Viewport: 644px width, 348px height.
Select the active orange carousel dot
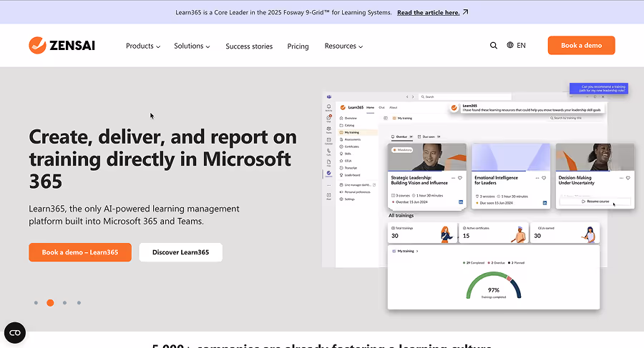pos(50,303)
